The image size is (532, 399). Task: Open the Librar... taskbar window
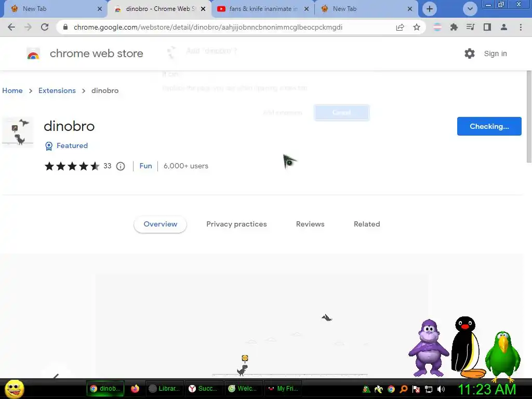165,389
